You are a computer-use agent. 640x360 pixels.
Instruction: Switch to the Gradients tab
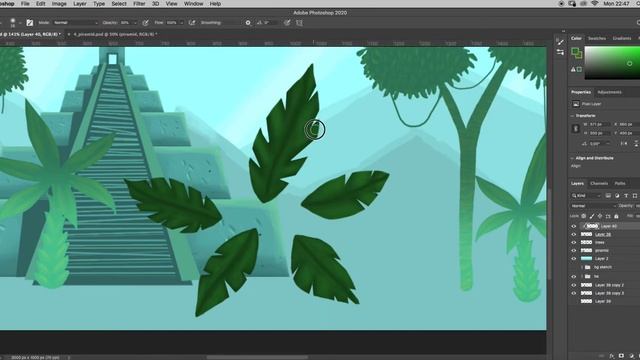(622, 38)
